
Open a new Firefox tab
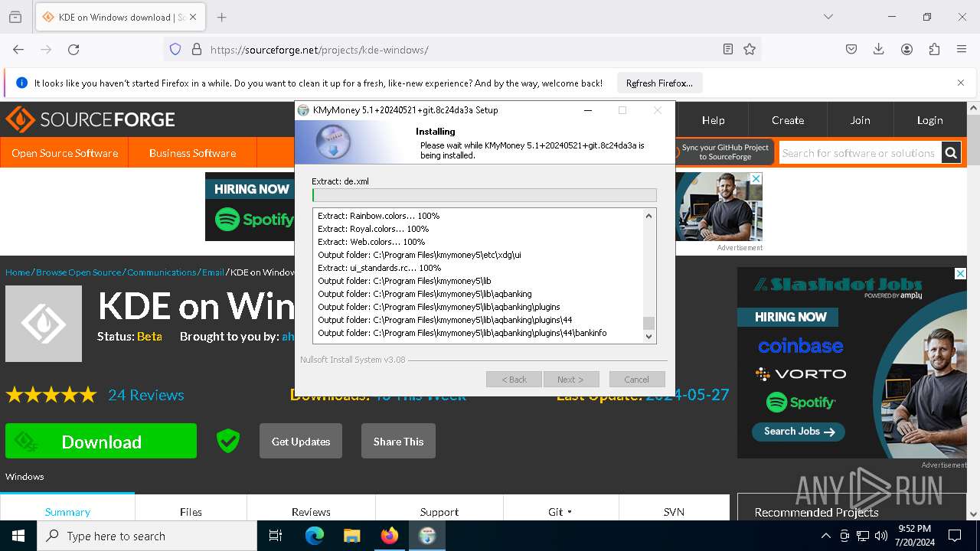[x=221, y=17]
